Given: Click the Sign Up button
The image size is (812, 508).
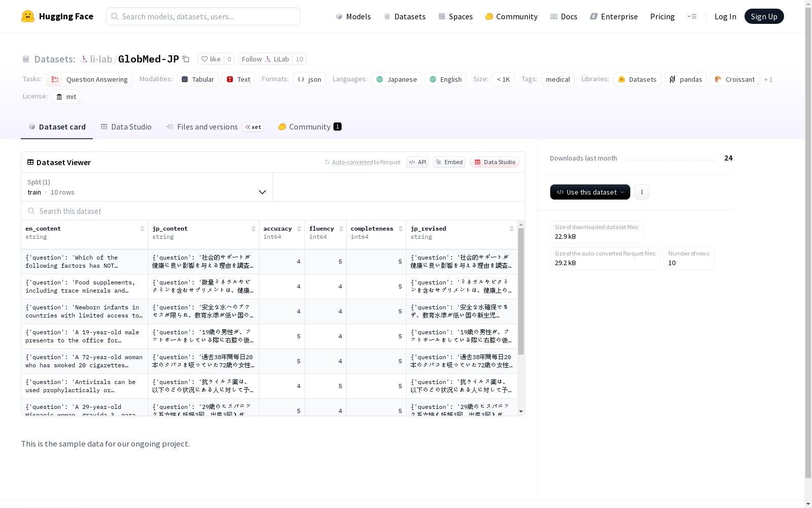Looking at the screenshot, I should pyautogui.click(x=764, y=16).
